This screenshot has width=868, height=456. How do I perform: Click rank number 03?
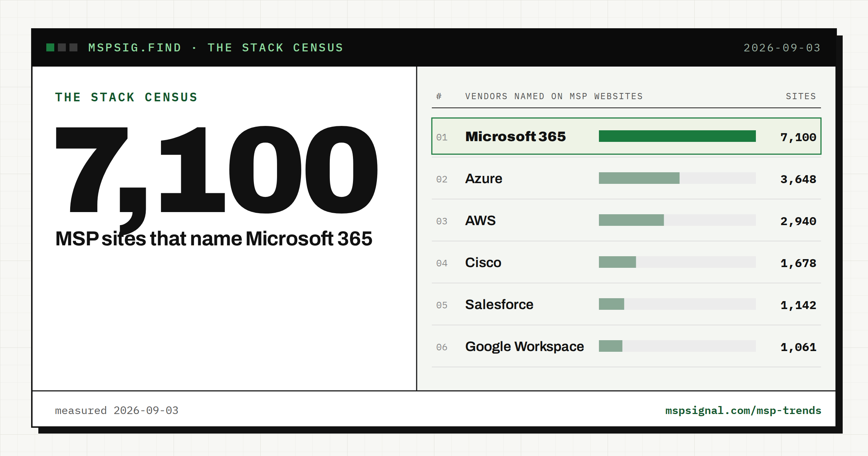tap(442, 221)
